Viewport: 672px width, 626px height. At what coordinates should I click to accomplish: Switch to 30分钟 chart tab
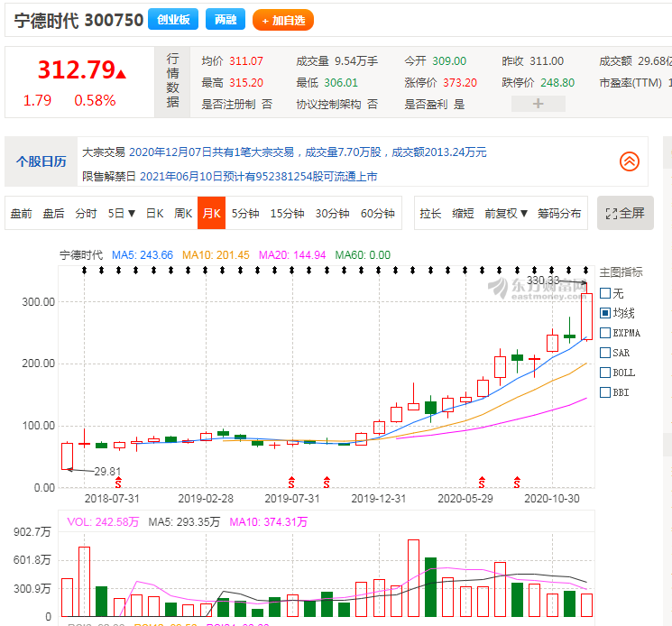[x=332, y=214]
